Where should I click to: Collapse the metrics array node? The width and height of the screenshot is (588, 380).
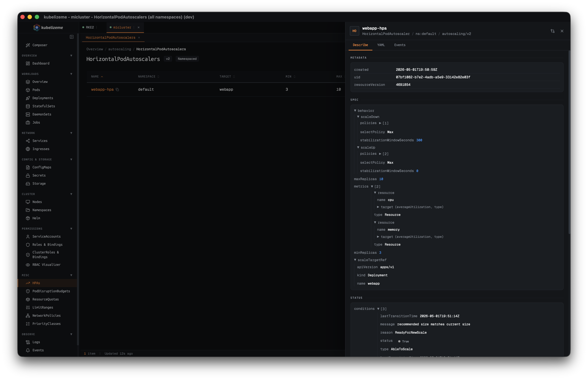372,187
